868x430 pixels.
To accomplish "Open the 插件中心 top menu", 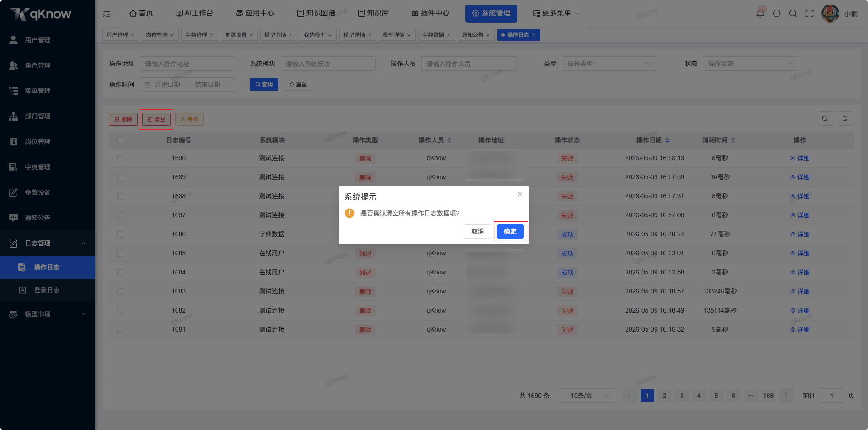I will (430, 13).
